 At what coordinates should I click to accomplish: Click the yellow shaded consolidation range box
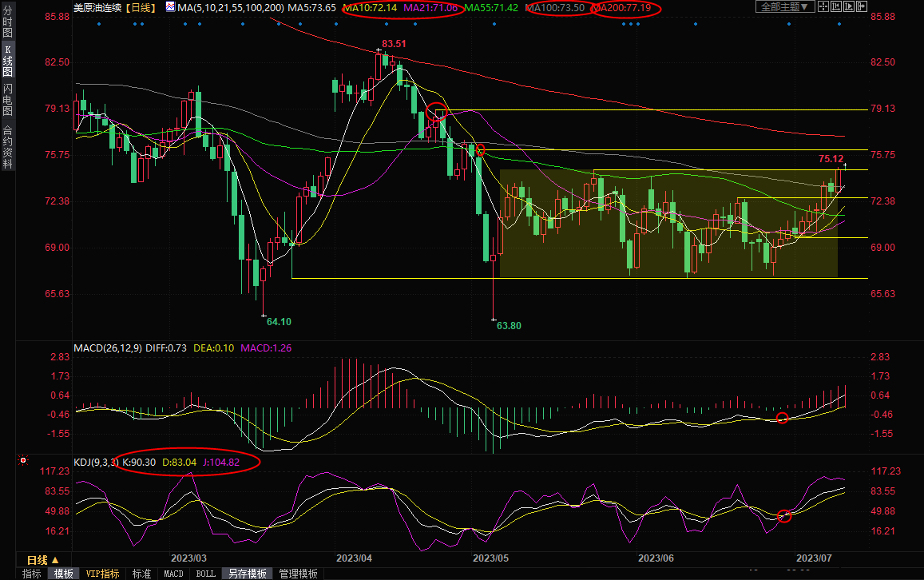668,224
